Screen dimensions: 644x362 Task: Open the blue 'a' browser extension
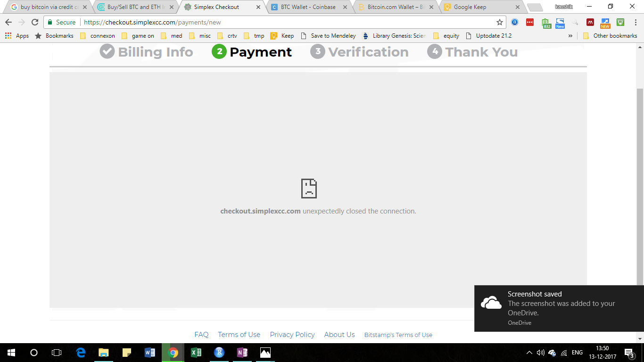(515, 22)
